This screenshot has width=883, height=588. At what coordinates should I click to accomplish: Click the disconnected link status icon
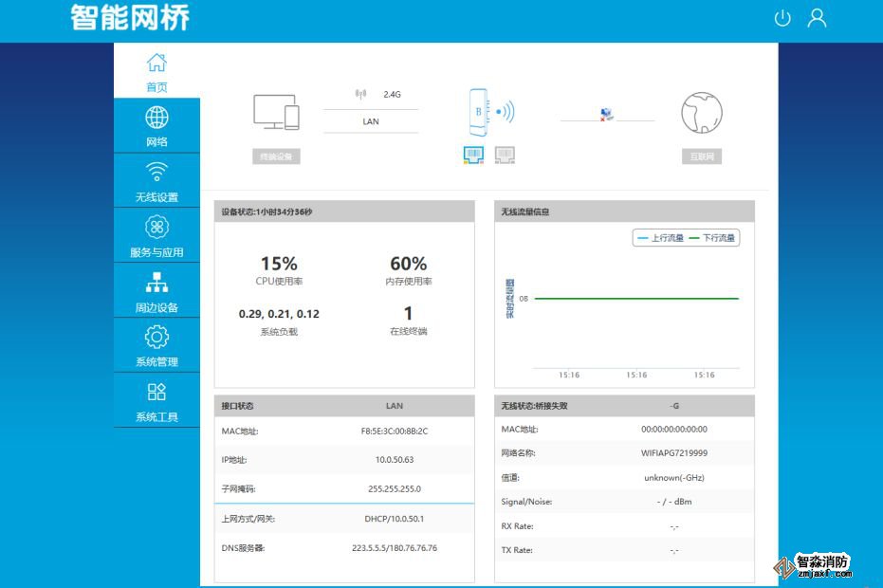tap(606, 115)
